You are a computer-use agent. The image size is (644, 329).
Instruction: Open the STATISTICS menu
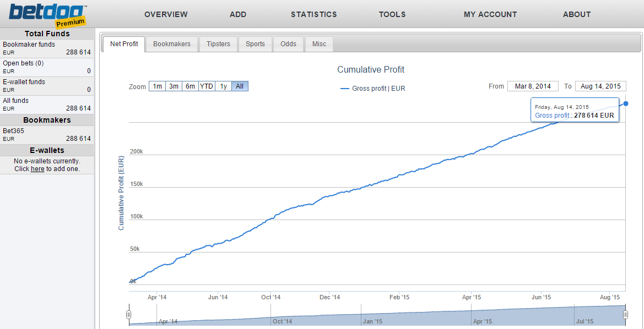pos(314,14)
